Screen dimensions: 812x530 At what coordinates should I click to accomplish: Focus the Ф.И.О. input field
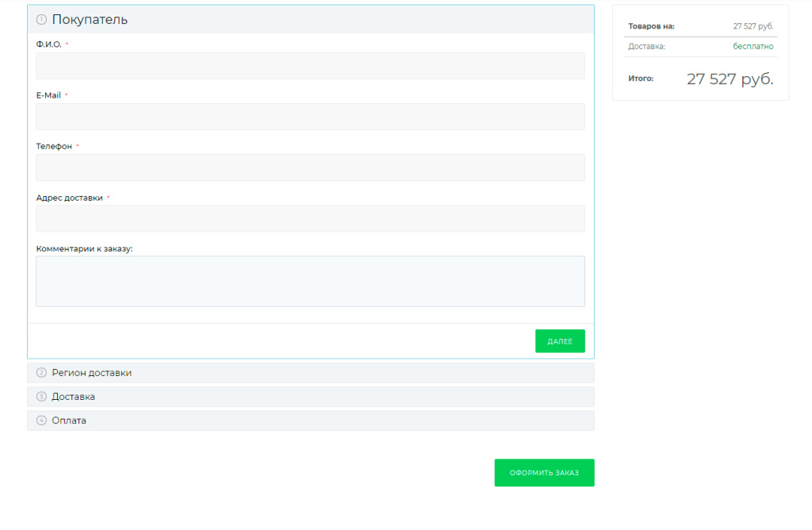(x=310, y=66)
